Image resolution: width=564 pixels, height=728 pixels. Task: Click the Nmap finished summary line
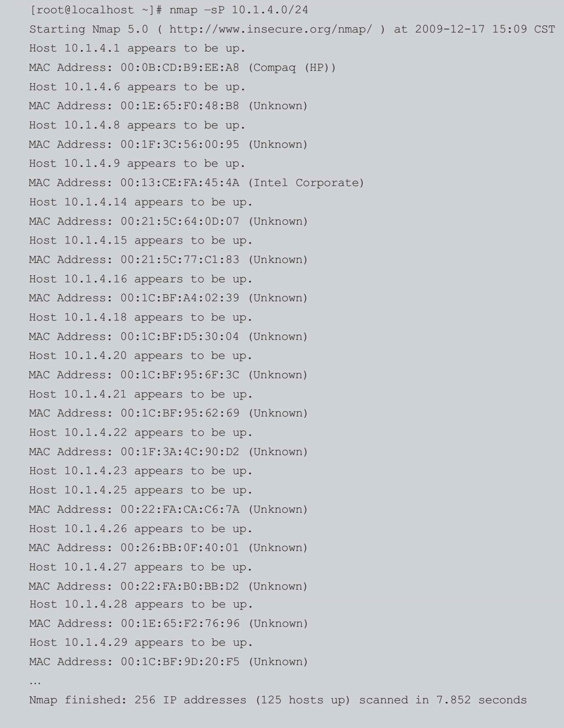pyautogui.click(x=278, y=700)
